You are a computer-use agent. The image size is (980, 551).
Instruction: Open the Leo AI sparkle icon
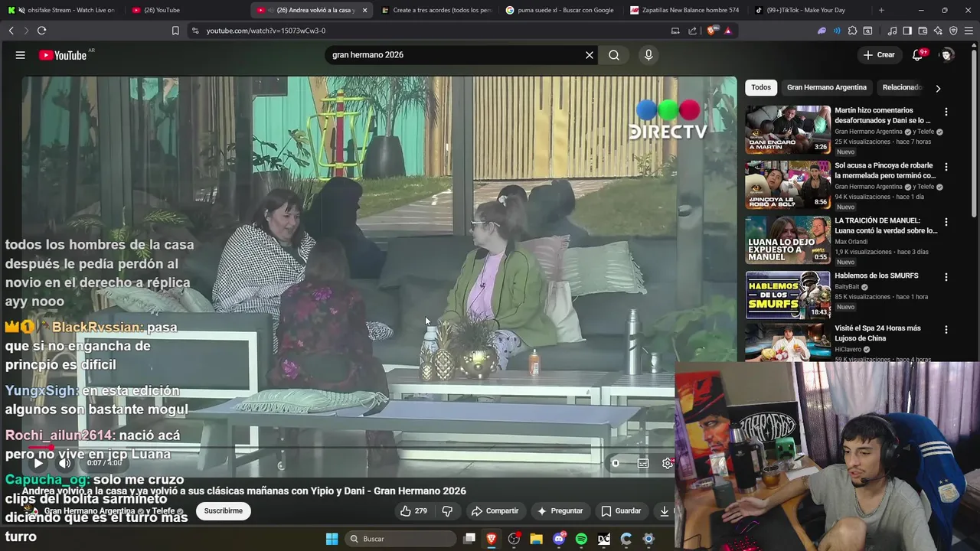coord(938,31)
